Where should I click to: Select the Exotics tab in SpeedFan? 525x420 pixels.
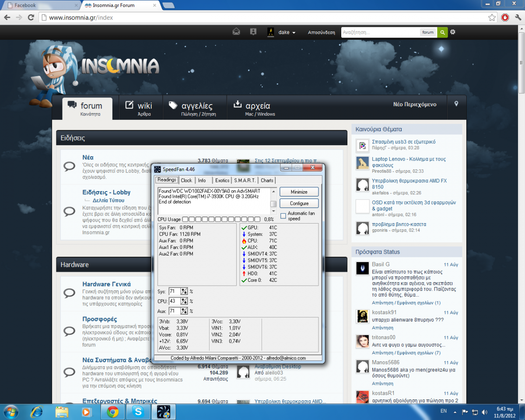[222, 180]
